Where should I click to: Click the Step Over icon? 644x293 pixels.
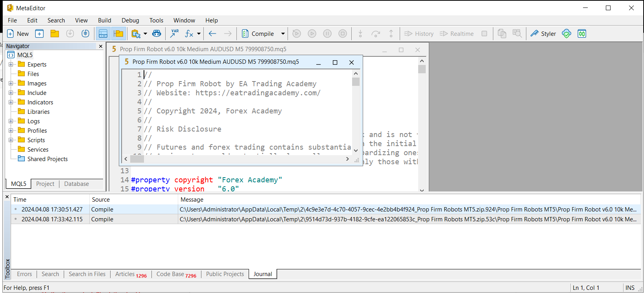pos(376,34)
